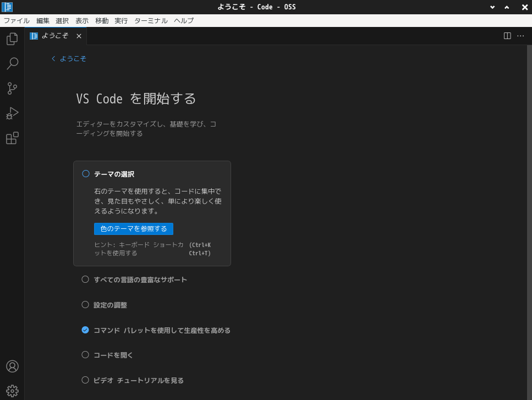Open the ヘルプ menu
532x400 pixels.
184,21
